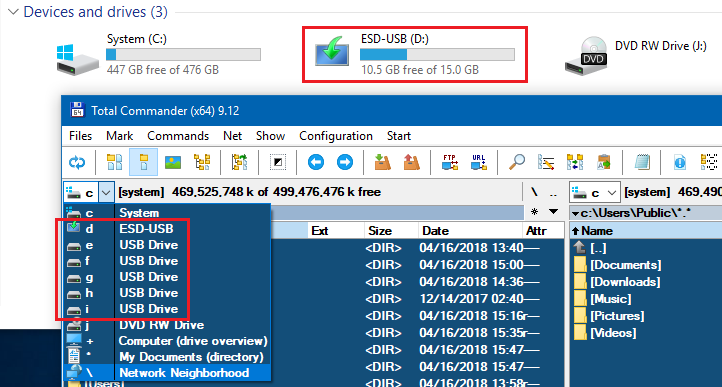Open left panel directory history down arrow
The image size is (722, 387).
(553, 212)
